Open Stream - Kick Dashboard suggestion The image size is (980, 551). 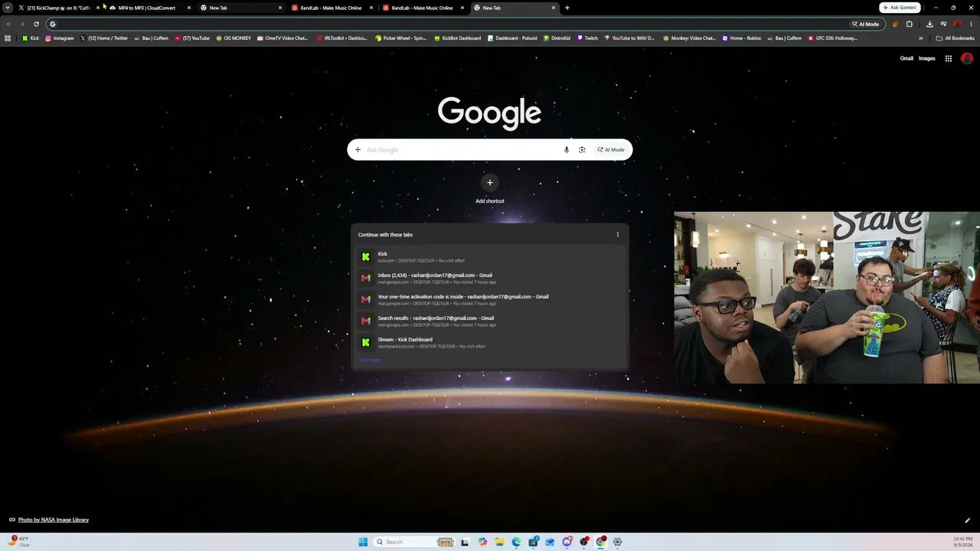click(x=490, y=343)
